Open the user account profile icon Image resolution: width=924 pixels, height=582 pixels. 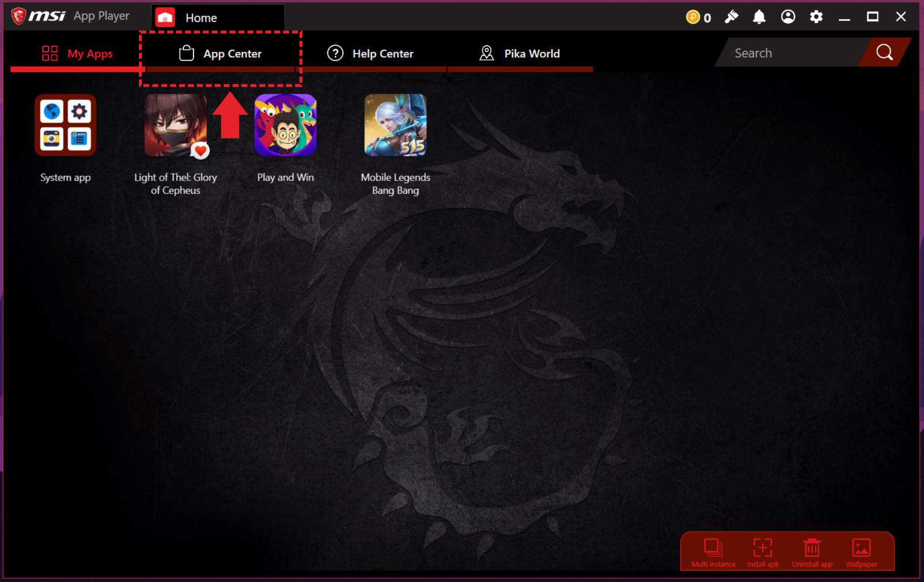point(788,17)
